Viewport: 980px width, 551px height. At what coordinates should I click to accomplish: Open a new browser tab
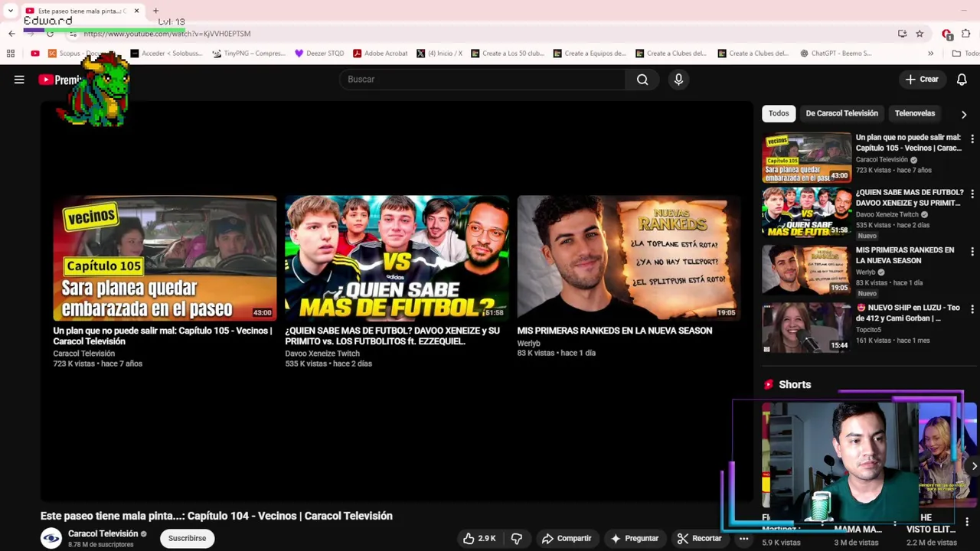point(155,11)
